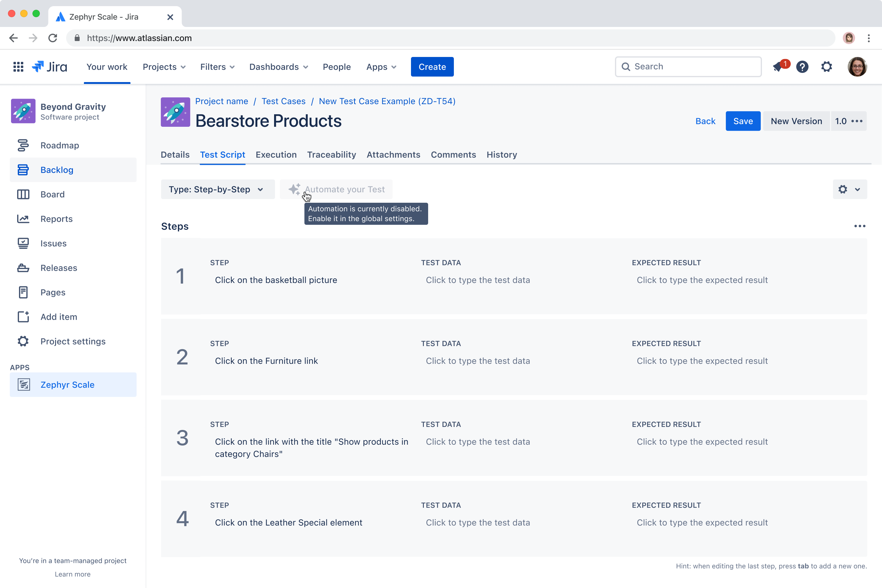The image size is (882, 588).
Task: Click the Reports chart icon
Action: (23, 219)
